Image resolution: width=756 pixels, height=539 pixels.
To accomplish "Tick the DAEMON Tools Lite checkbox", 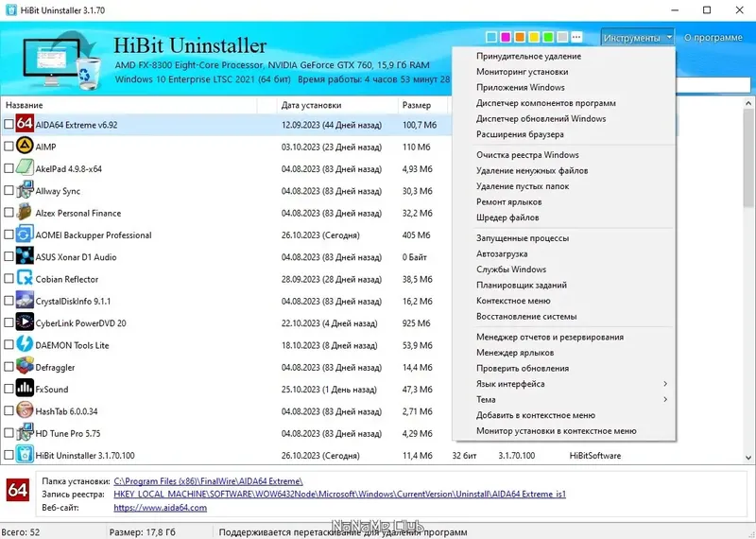I will (9, 344).
